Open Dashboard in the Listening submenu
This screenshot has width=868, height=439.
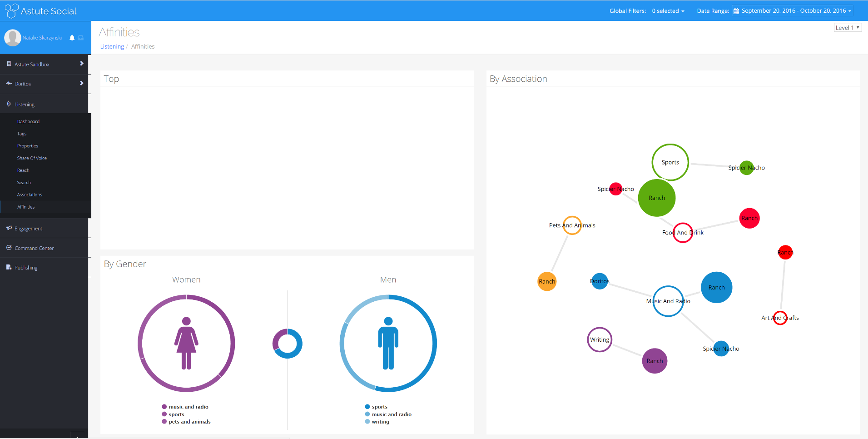click(x=28, y=121)
